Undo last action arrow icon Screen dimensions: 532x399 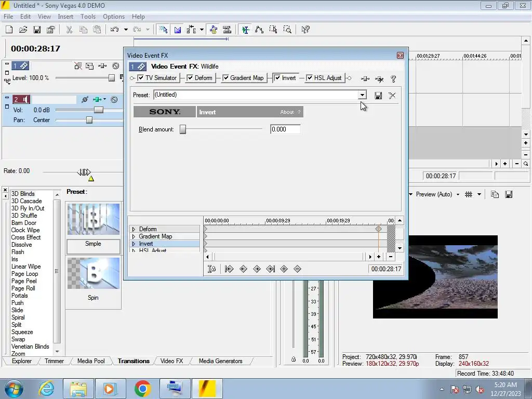114,30
